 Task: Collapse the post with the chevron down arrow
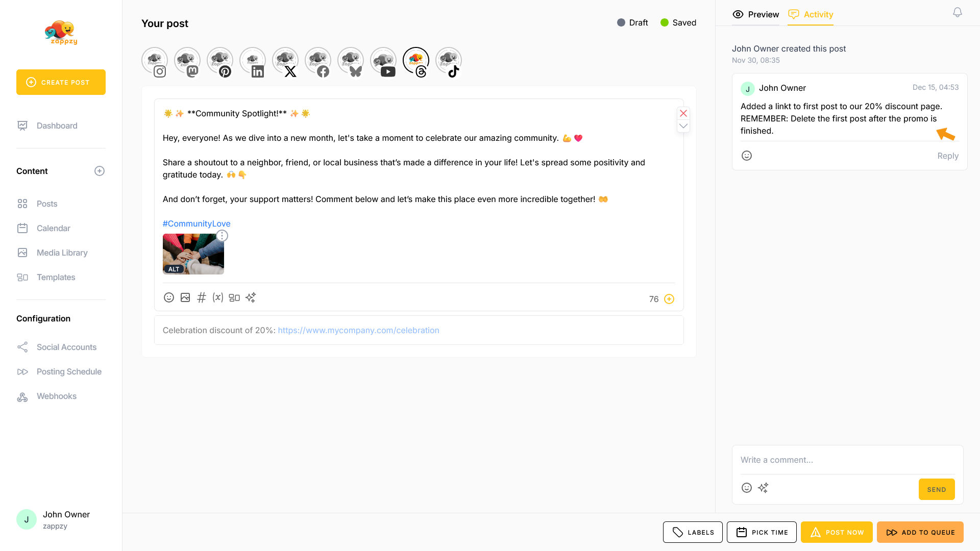tap(683, 126)
